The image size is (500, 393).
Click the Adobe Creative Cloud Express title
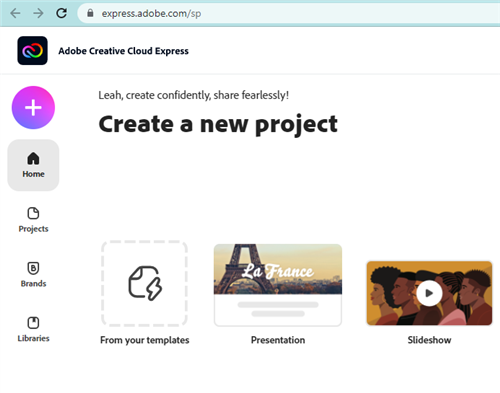coord(123,51)
